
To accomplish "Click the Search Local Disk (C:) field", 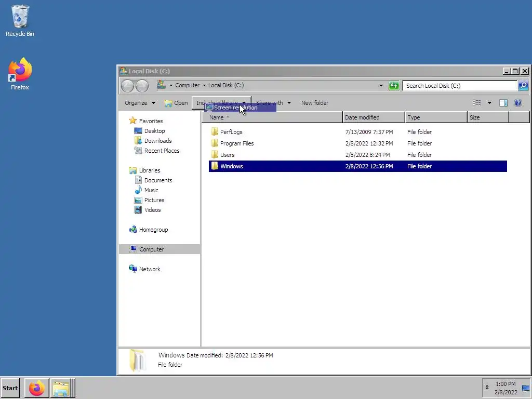I will click(x=460, y=86).
